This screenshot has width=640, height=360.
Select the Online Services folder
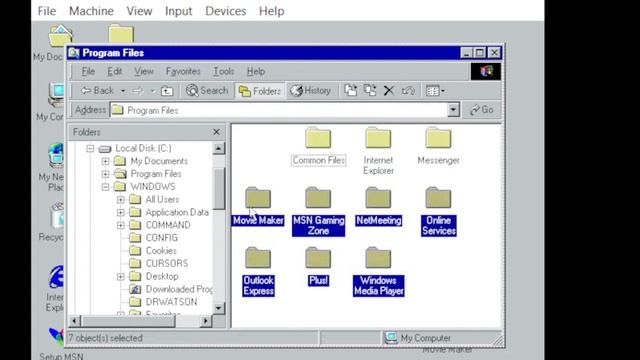[438, 211]
